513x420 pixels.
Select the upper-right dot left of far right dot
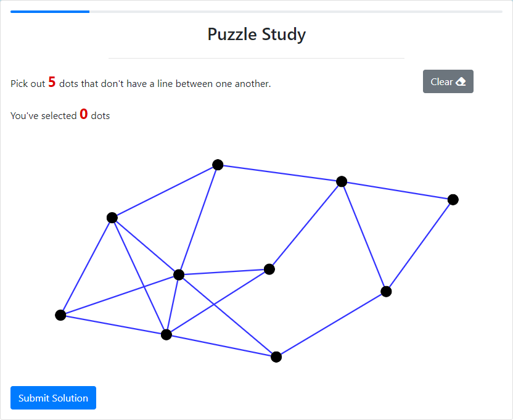(x=342, y=181)
